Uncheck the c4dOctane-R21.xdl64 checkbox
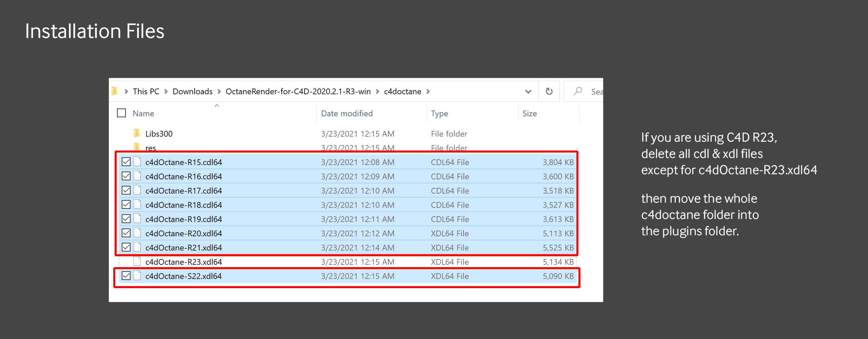Screen dimensions: 868x339 126,247
